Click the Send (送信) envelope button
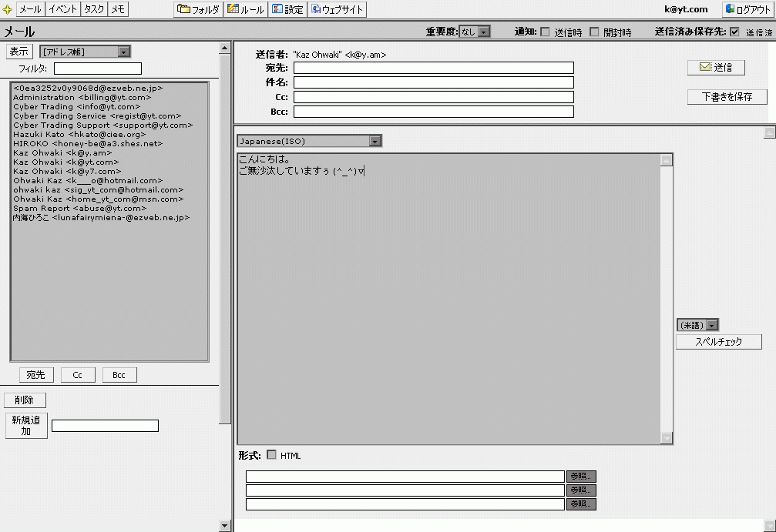The height and width of the screenshot is (532, 776). 716,67
